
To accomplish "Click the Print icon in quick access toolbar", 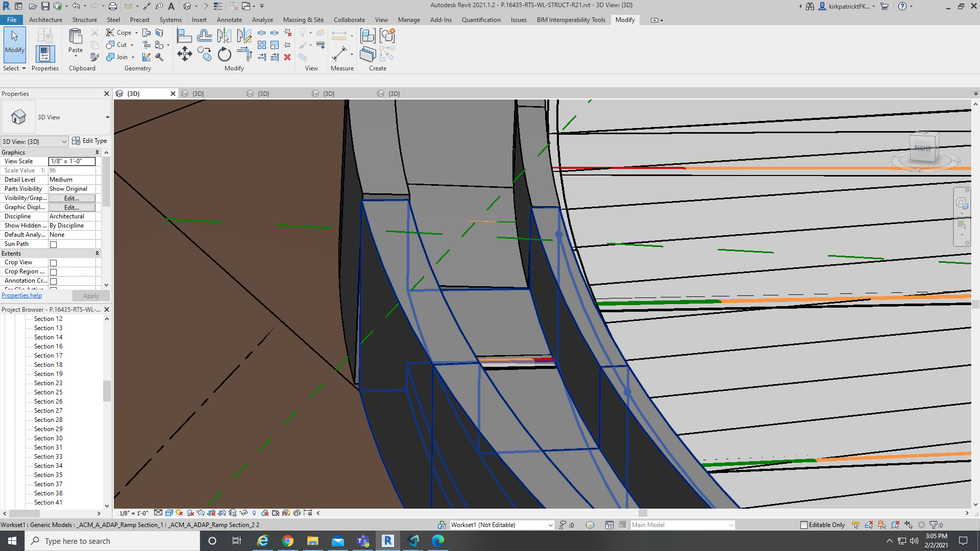I will pos(113,6).
